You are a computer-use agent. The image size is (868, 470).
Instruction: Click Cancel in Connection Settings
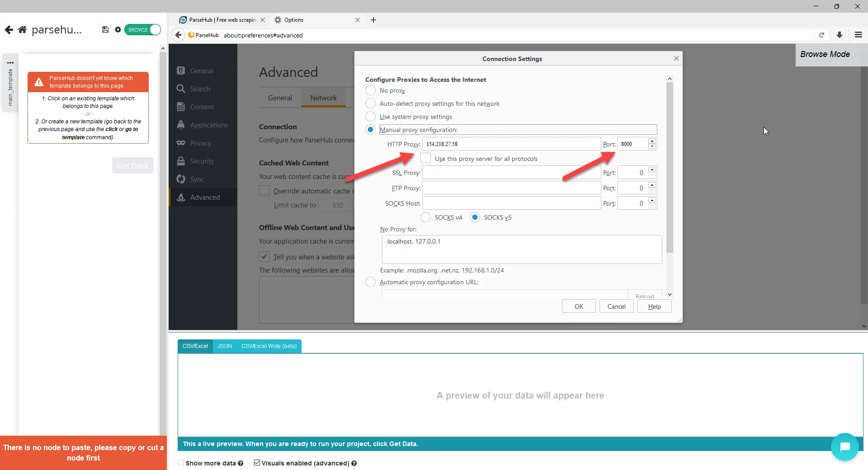pos(616,306)
